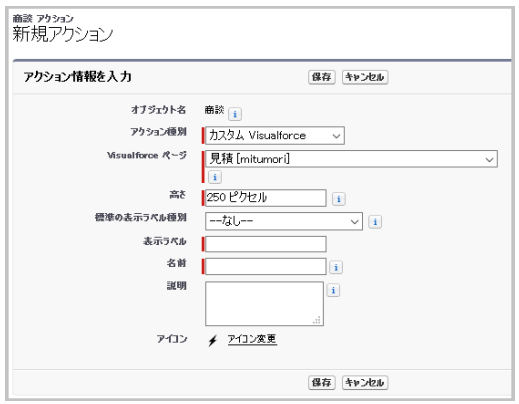Open the アクション種別 dropdown
Screen dimensions: 519x404
coord(275,136)
